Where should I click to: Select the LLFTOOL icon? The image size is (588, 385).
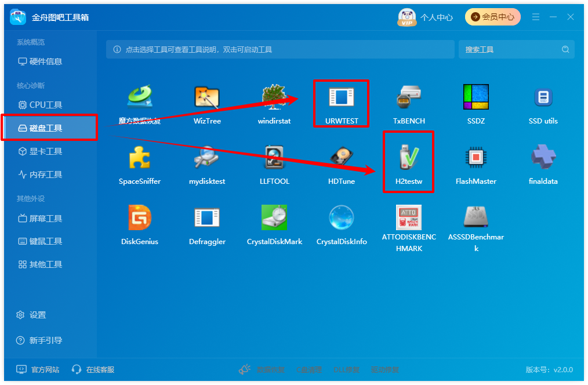pyautogui.click(x=274, y=157)
